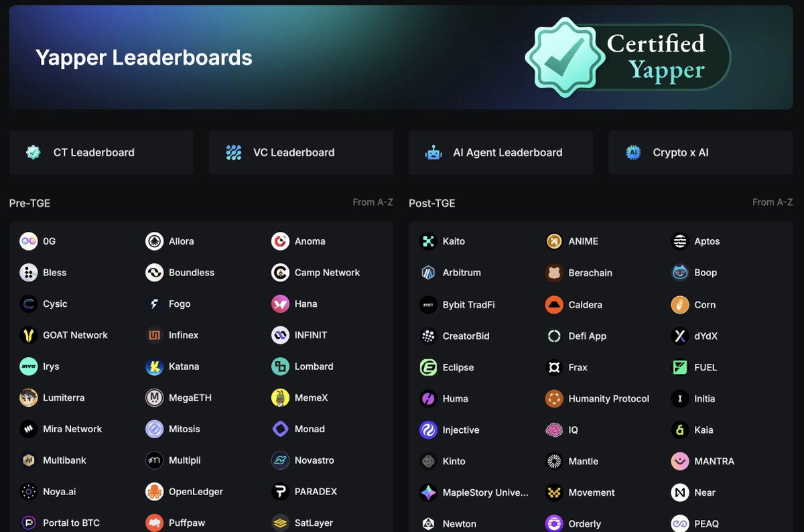
Task: Click the Lombard project icon
Action: click(x=280, y=367)
